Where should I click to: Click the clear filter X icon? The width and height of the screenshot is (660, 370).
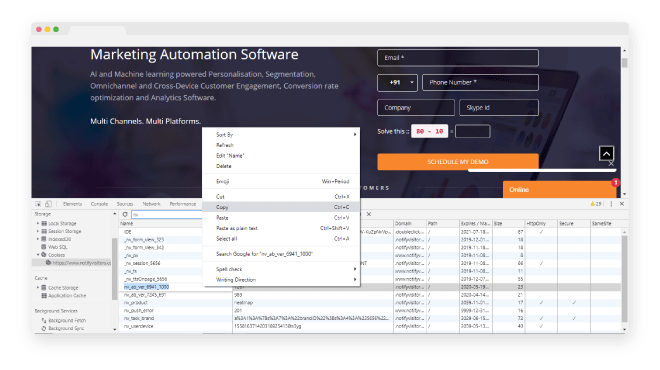(x=369, y=214)
